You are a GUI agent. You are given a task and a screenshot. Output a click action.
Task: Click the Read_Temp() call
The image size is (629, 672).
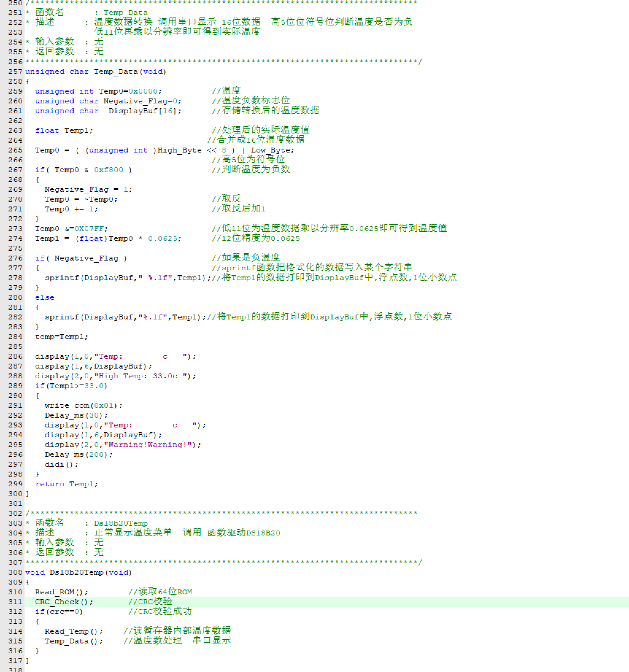73,631
